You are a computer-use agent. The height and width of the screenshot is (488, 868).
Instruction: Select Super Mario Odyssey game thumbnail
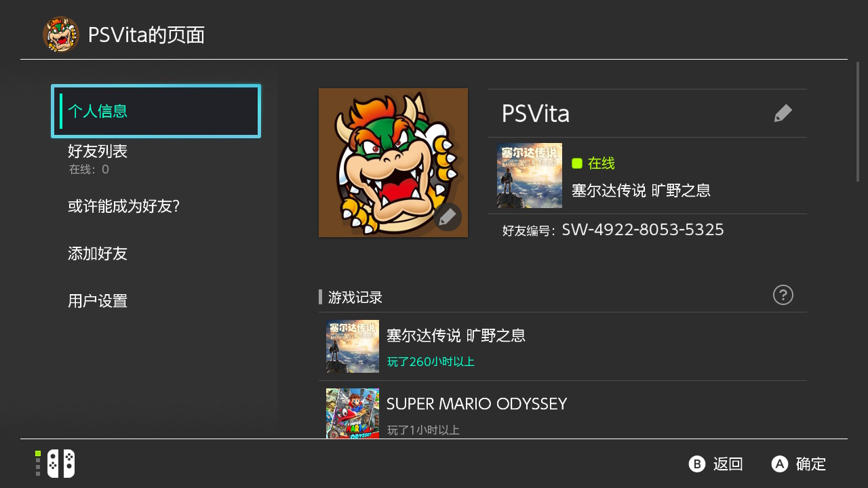[353, 413]
